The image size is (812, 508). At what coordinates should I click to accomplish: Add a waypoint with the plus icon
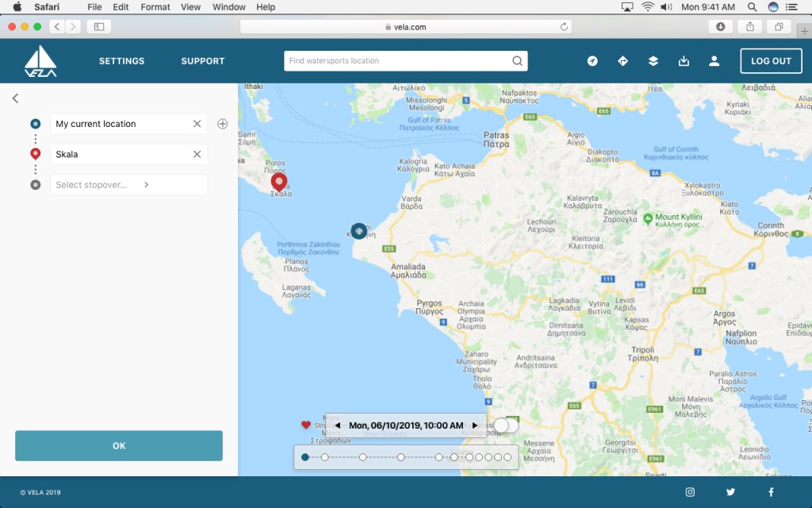(223, 124)
